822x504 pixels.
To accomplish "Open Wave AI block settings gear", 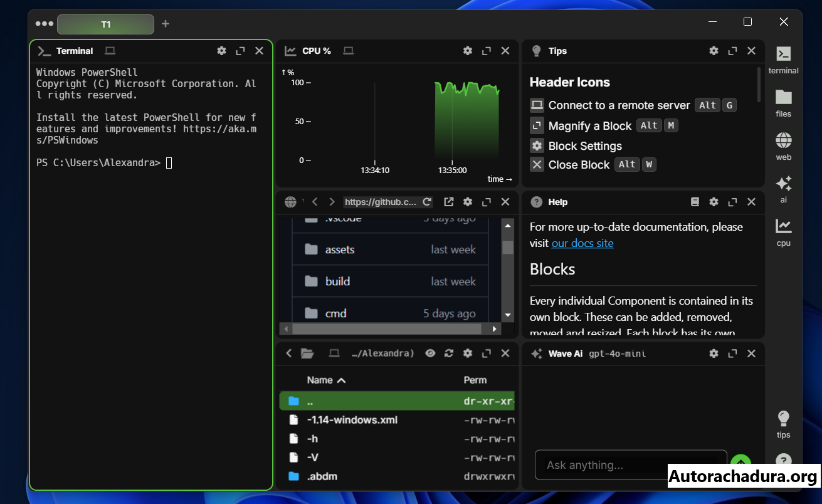I will [x=714, y=354].
